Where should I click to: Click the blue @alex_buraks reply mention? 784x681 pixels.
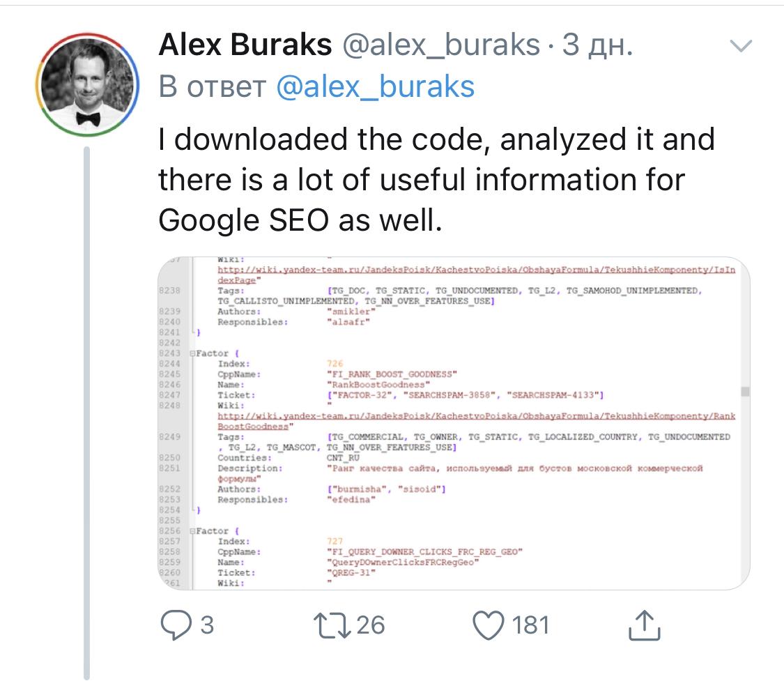point(376,86)
